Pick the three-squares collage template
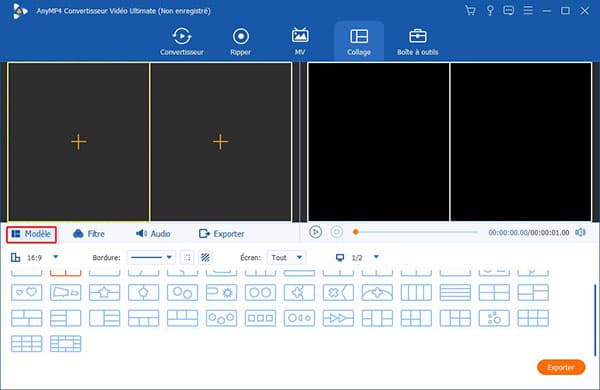600x390 pixels. click(x=260, y=318)
